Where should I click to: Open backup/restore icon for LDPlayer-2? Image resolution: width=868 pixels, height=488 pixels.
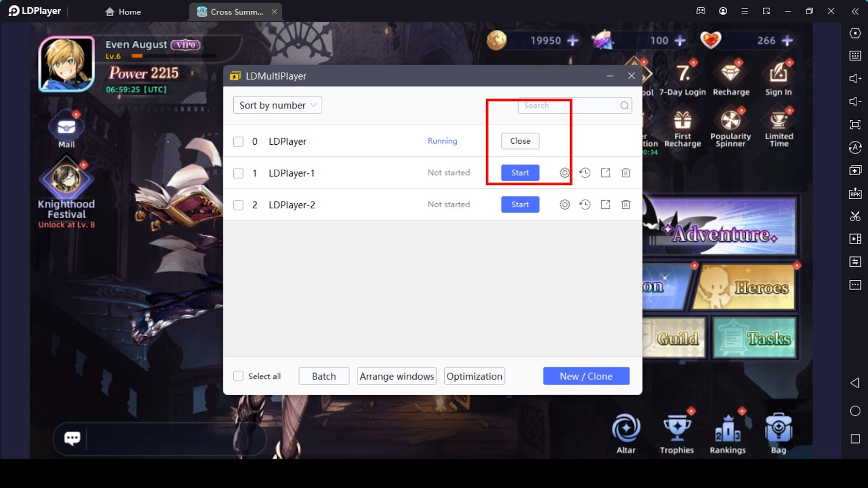point(585,204)
